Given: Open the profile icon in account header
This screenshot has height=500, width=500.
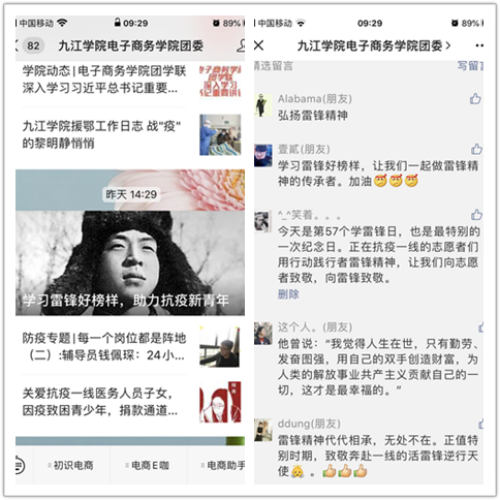Looking at the screenshot, I should [241, 46].
